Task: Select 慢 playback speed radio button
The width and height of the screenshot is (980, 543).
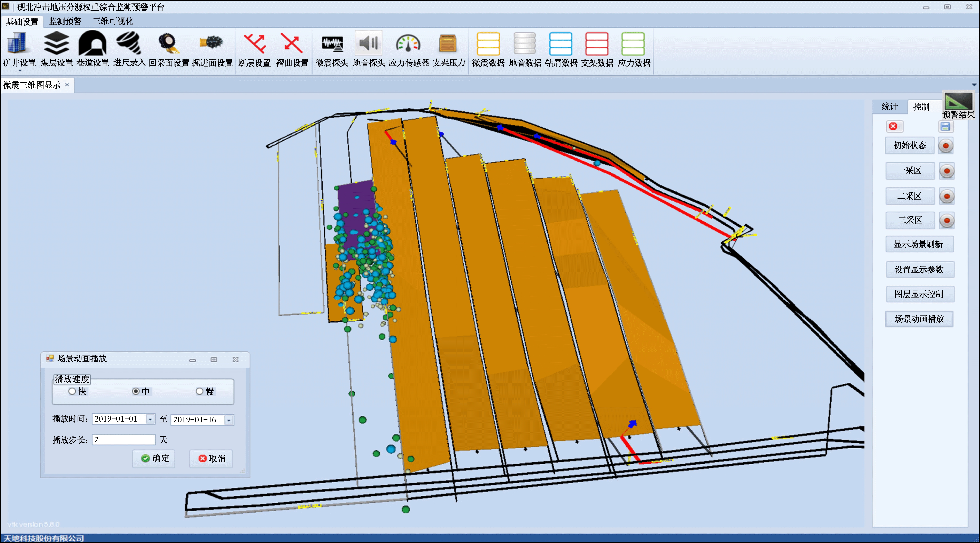Action: tap(199, 391)
